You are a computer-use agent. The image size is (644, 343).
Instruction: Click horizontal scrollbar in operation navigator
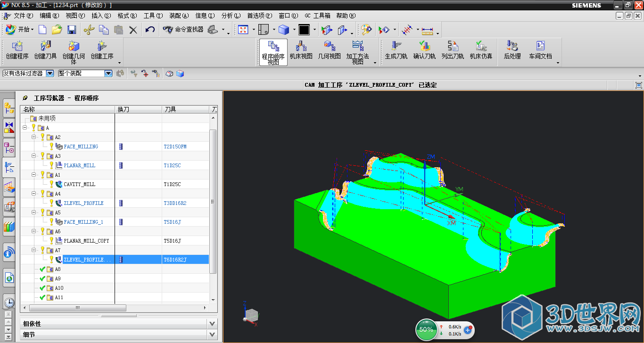(78, 308)
